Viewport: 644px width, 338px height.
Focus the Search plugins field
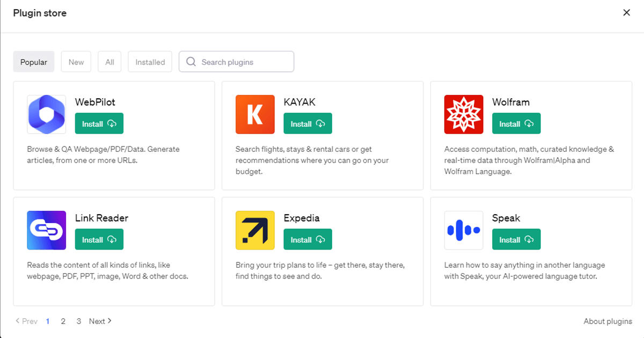click(237, 62)
